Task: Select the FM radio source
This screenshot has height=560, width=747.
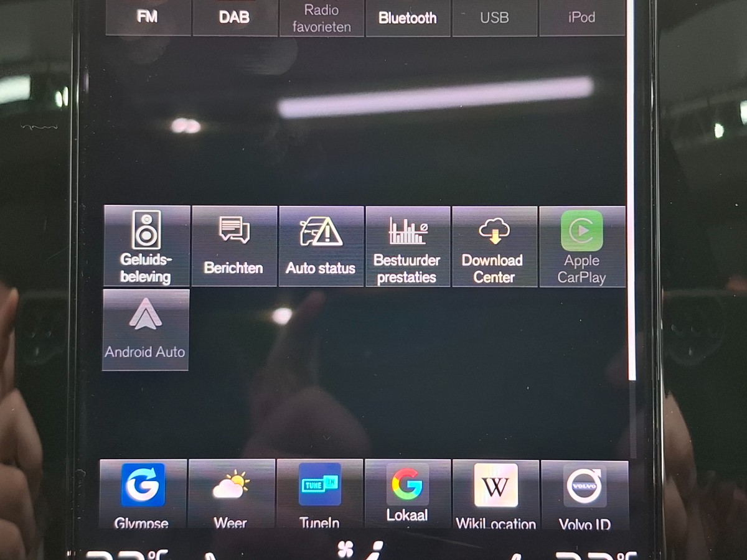Action: (x=148, y=17)
